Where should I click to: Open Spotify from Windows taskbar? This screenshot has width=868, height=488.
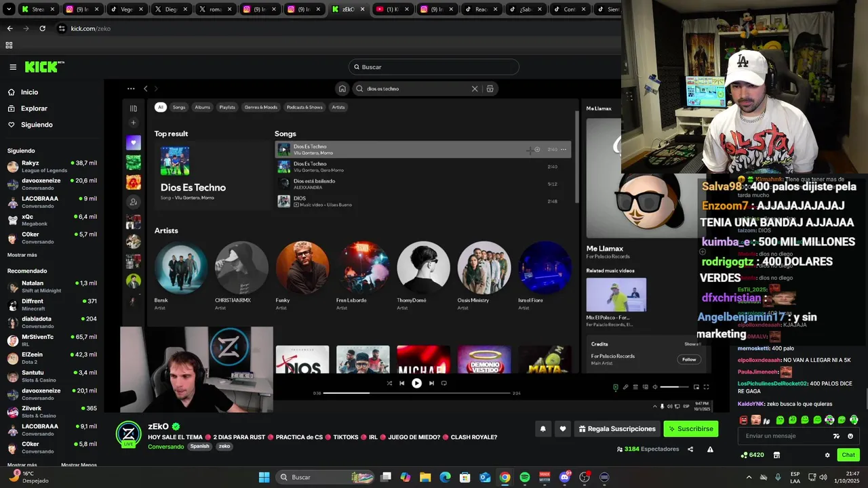[x=525, y=477]
